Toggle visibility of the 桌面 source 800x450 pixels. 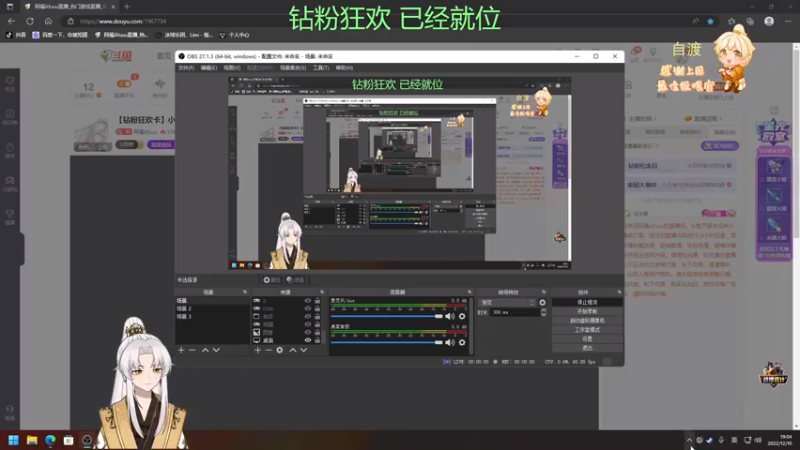tap(308, 340)
